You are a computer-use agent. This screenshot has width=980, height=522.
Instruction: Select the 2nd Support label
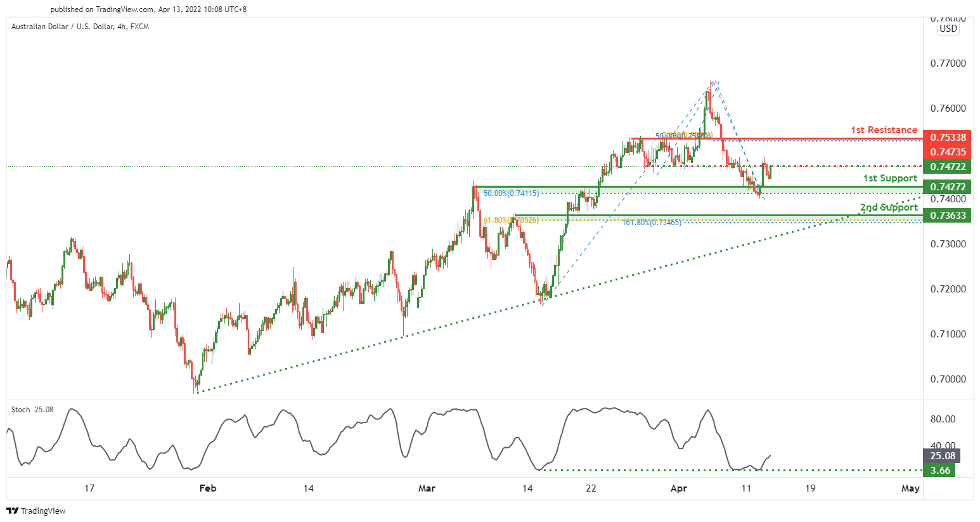tap(889, 207)
